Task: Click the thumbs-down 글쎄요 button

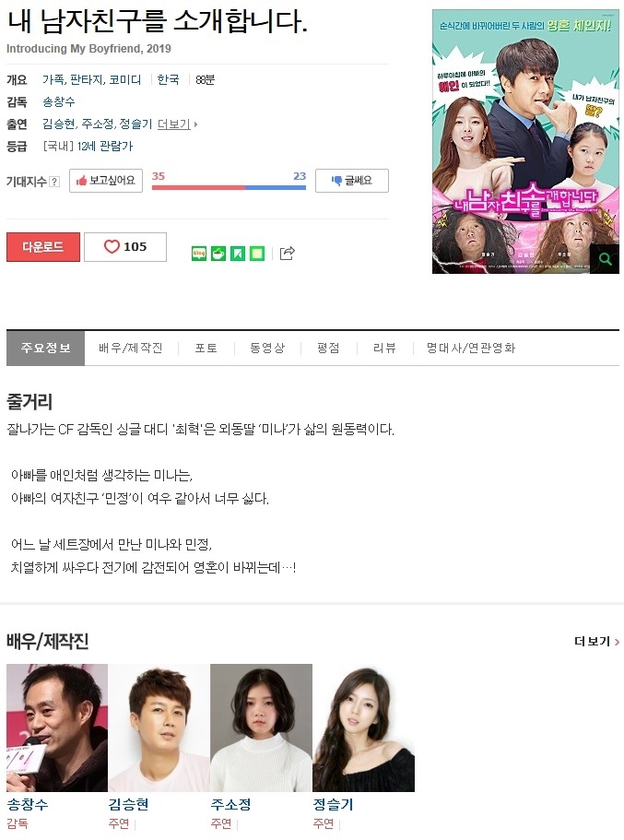Action: tap(352, 181)
